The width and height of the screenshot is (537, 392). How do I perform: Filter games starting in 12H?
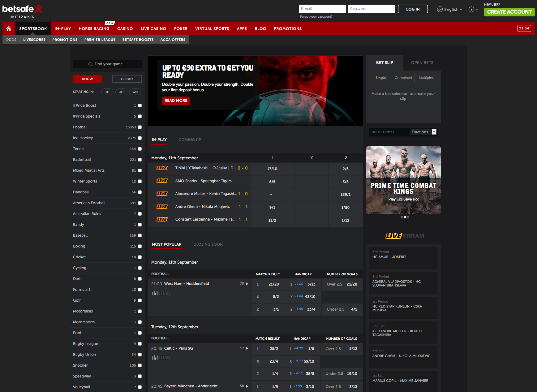point(135,92)
